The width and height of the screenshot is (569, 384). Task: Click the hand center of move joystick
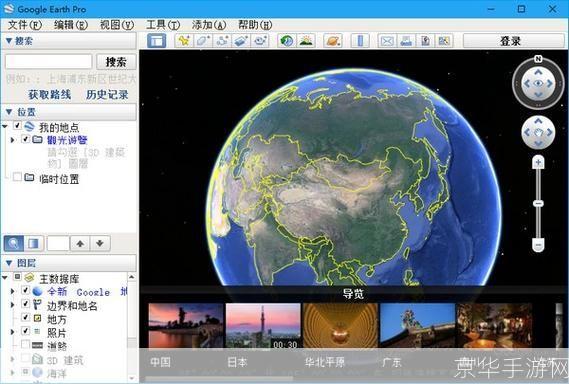pyautogui.click(x=538, y=132)
